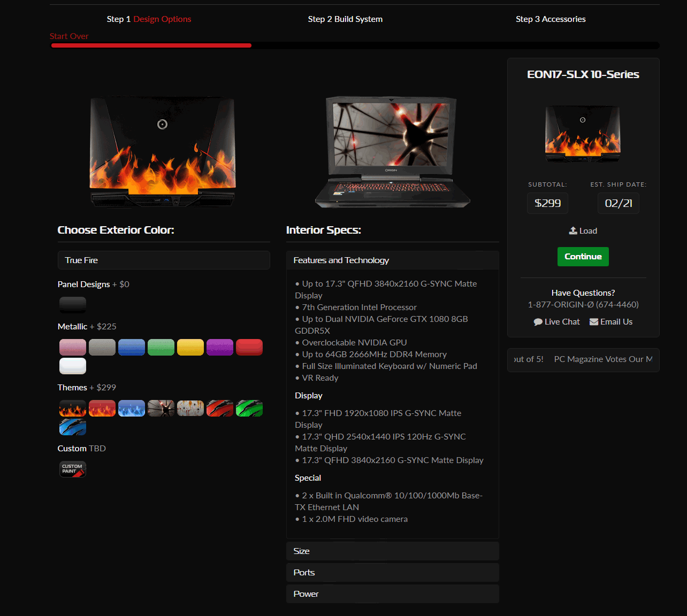Click the red step progress bar
Screen dimensions: 687x616
(151, 46)
